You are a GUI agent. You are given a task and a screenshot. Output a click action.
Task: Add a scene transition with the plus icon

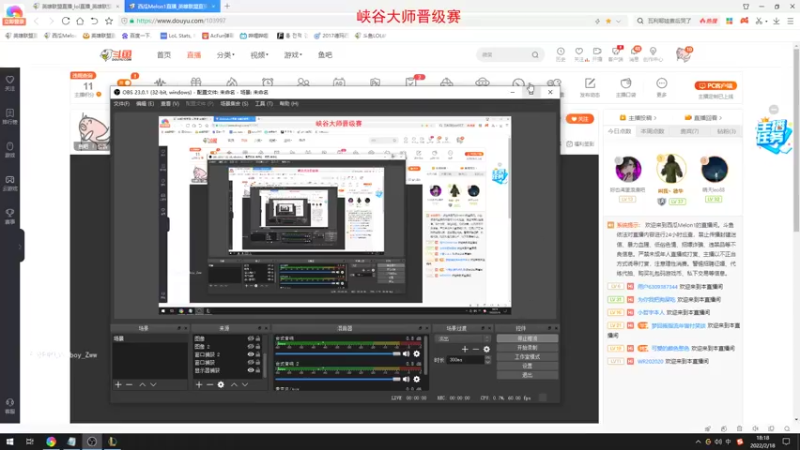[464, 349]
